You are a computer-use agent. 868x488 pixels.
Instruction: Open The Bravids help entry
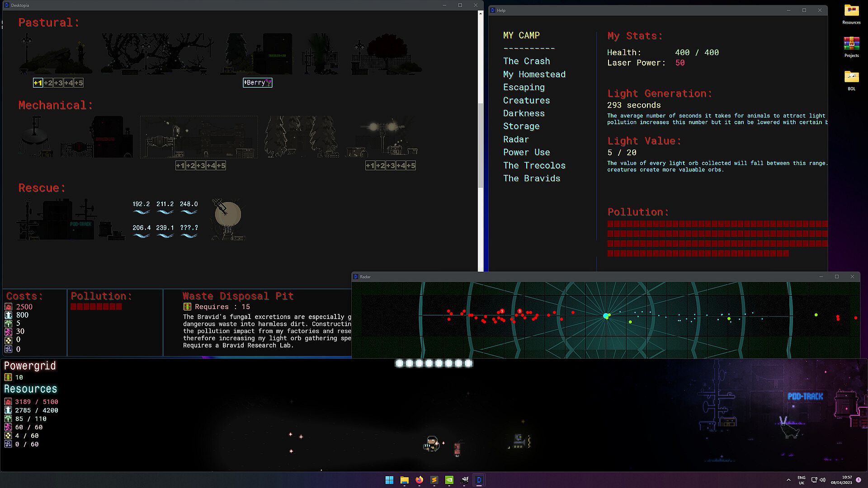[531, 178]
